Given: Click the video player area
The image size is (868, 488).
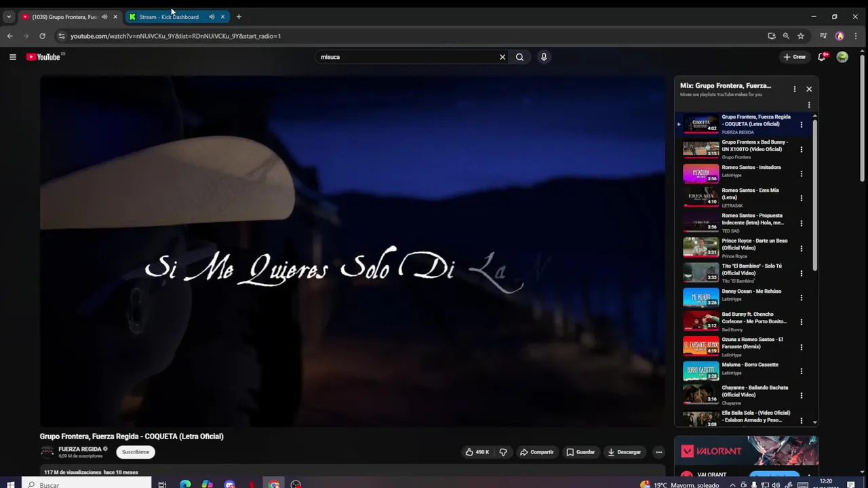Looking at the screenshot, I should click(x=353, y=251).
